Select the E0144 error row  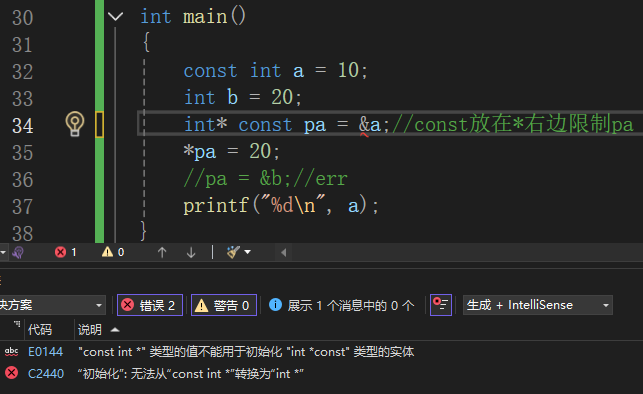pyautogui.click(x=322, y=352)
